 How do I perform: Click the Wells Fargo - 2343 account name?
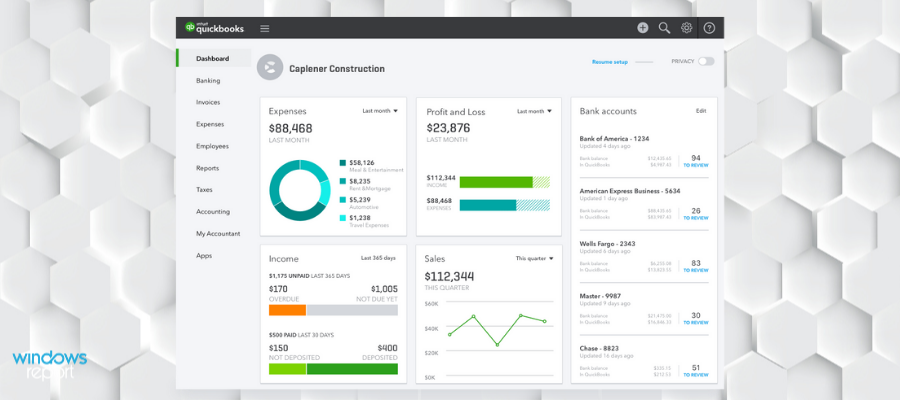(607, 243)
